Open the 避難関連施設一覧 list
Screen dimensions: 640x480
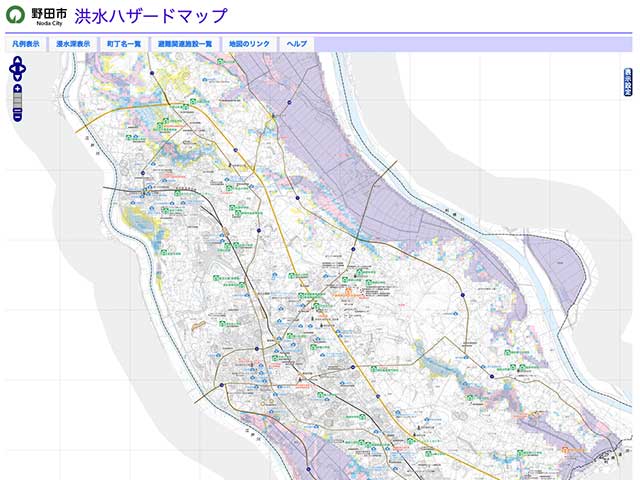tap(185, 44)
